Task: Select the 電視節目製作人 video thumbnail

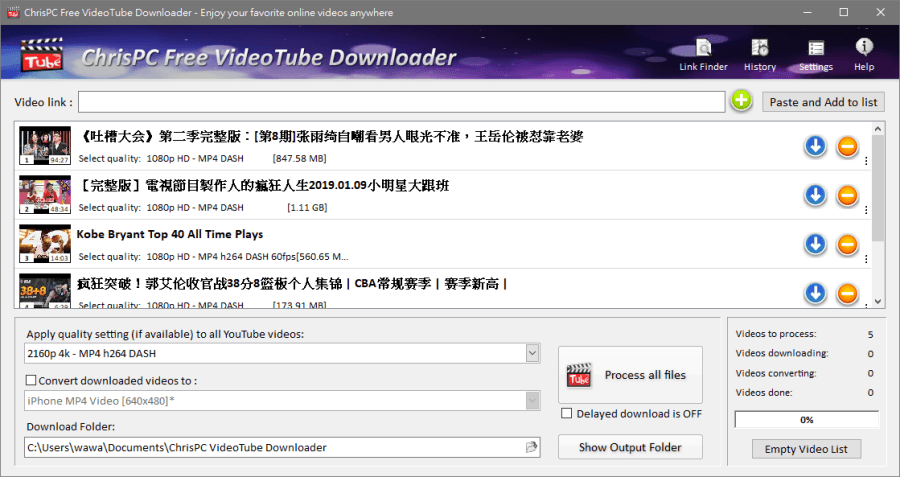Action: [45, 195]
